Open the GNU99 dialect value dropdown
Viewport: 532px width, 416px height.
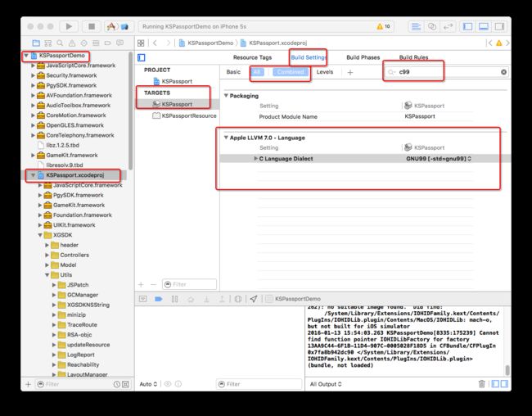click(439, 159)
